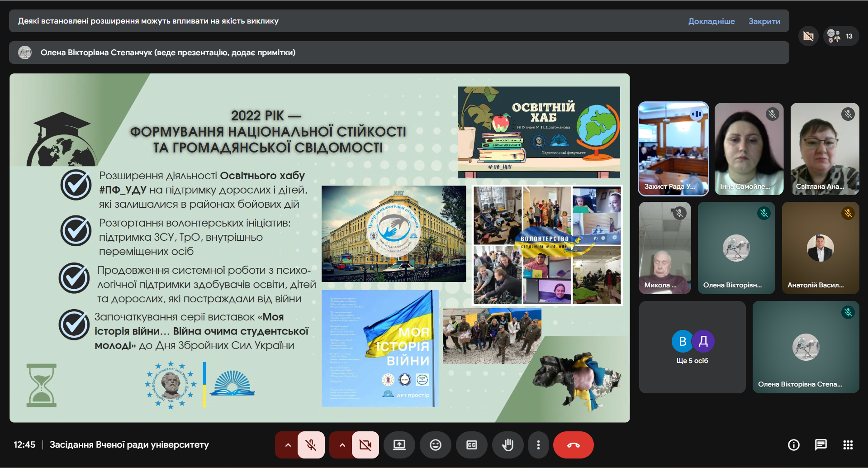Open meeting details info panel

[793, 445]
